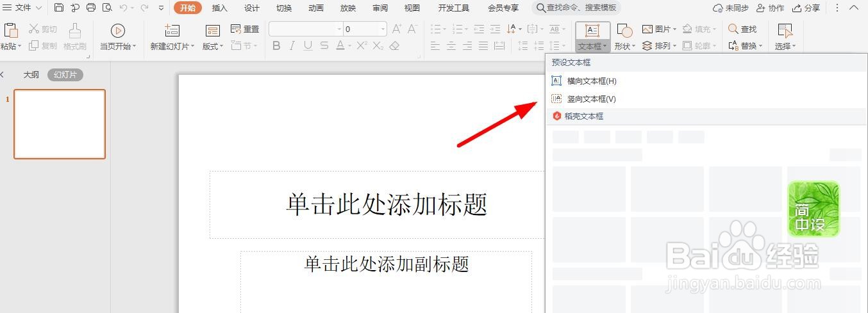Viewport: 868px width, 313px height.
Task: Open the font name combo box
Action: (x=306, y=29)
